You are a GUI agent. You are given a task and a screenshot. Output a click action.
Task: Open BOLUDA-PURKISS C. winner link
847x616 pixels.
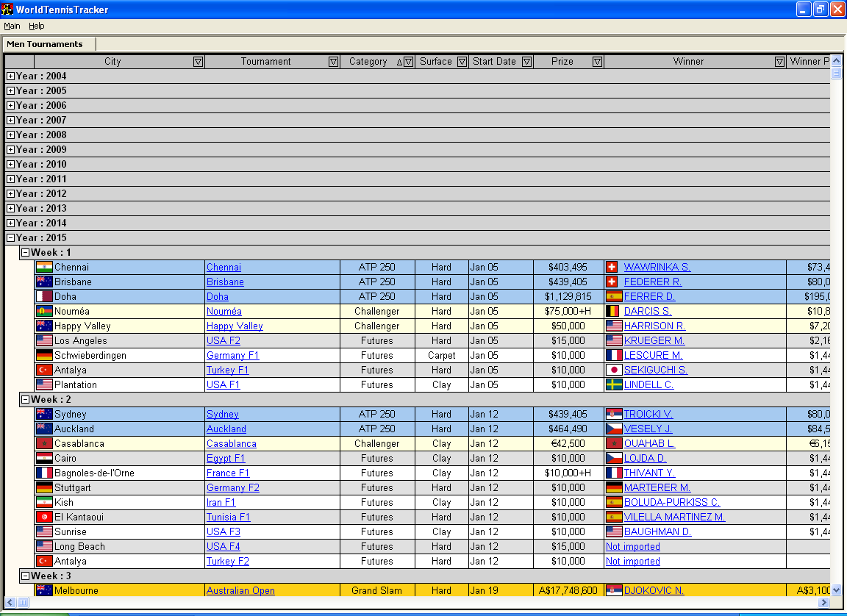click(x=672, y=503)
